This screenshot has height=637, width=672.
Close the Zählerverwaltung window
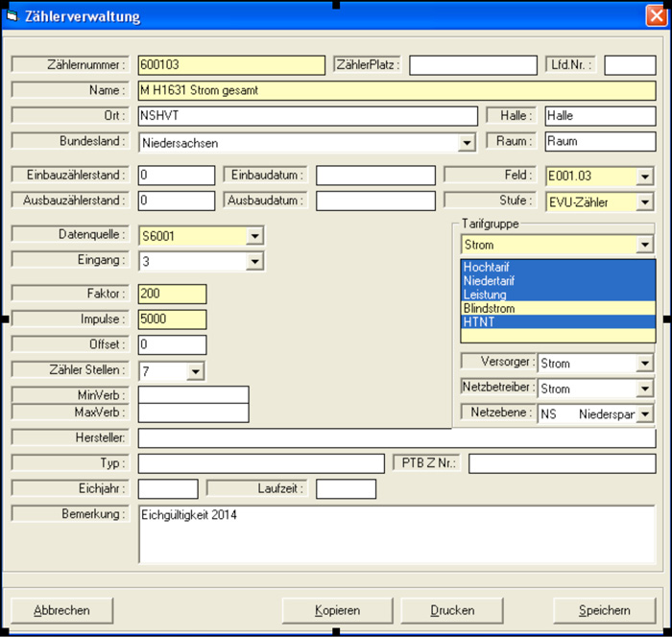(x=656, y=16)
